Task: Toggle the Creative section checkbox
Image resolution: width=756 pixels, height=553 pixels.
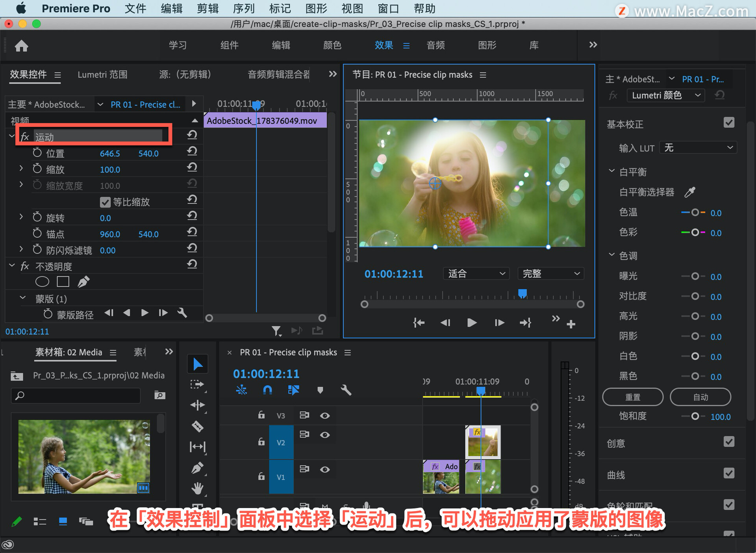Action: coord(729,442)
